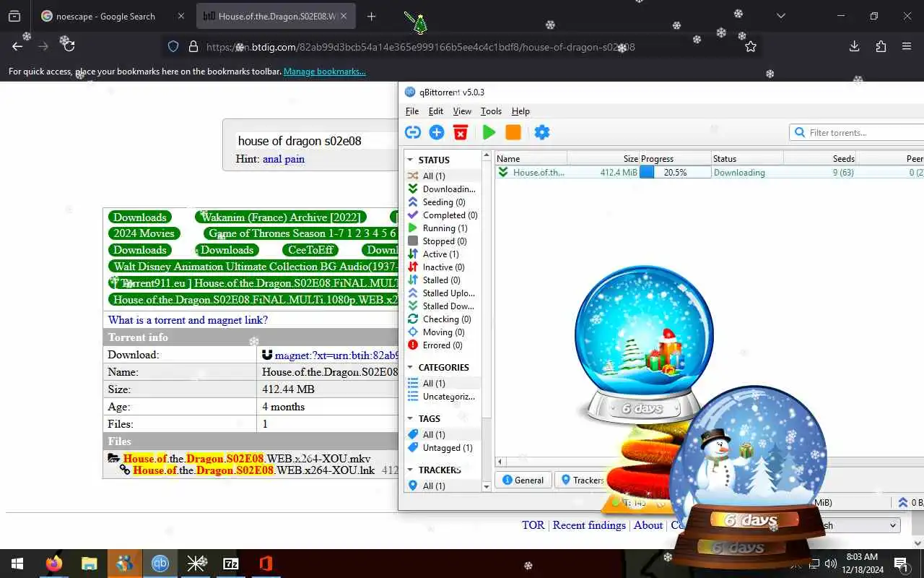Click the orange Stop torrent icon
The image size is (924, 578).
pos(513,132)
